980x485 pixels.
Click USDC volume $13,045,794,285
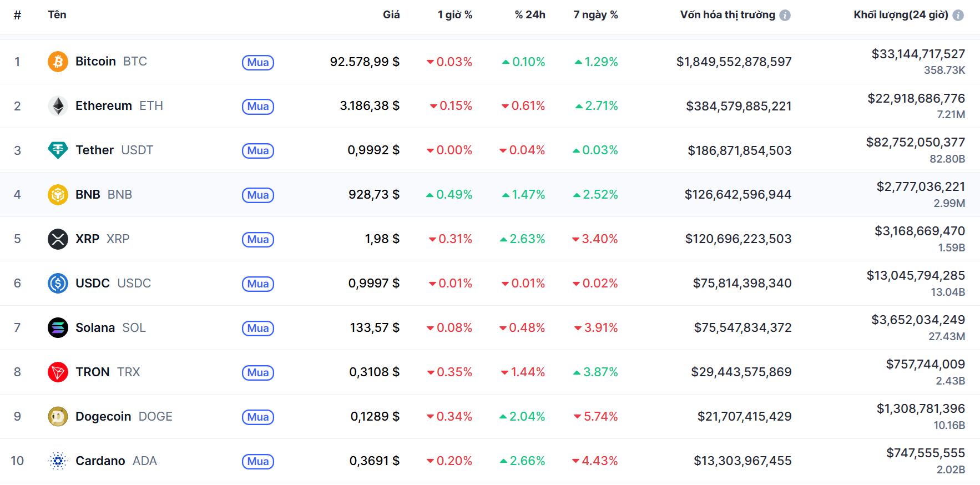(916, 276)
